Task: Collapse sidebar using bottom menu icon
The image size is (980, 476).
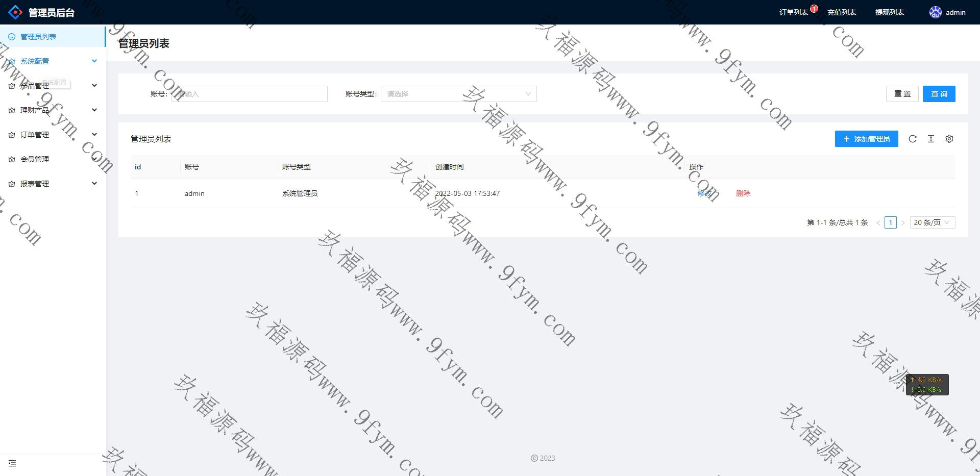Action: (12, 463)
